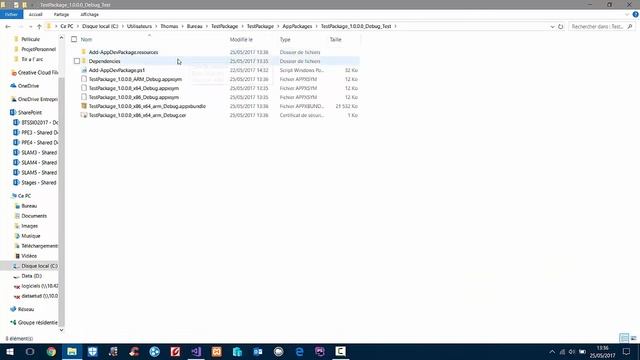Toggle the select-all checkbox in header
This screenshot has width=640, height=360.
[x=74, y=39]
